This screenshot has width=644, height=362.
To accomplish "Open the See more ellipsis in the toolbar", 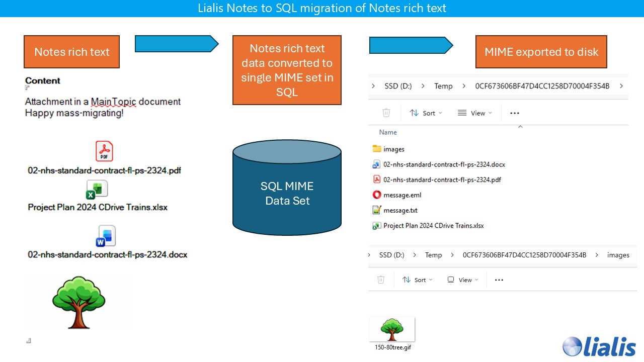I will pos(514,113).
